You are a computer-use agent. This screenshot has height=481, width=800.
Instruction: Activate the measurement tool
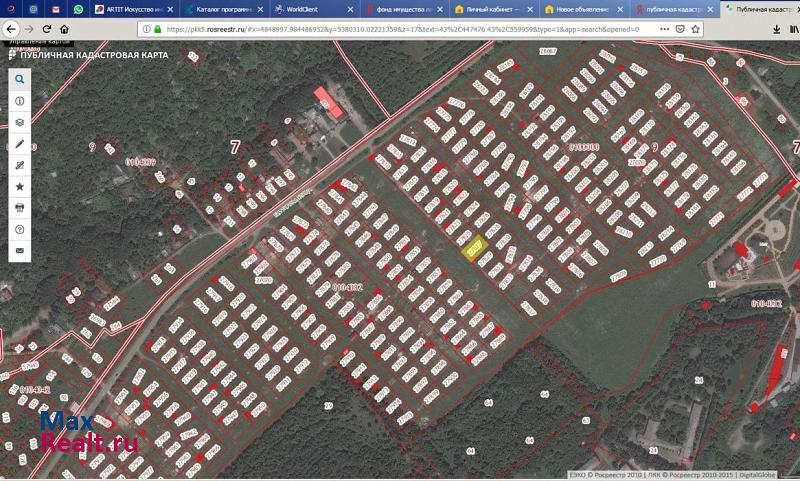pyautogui.click(x=19, y=165)
